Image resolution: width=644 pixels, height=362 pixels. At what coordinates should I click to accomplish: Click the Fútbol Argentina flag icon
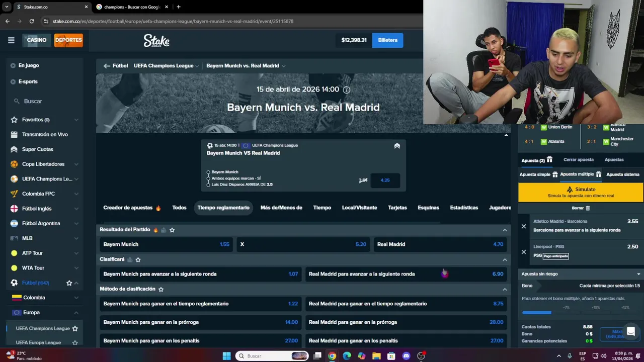[14, 223]
